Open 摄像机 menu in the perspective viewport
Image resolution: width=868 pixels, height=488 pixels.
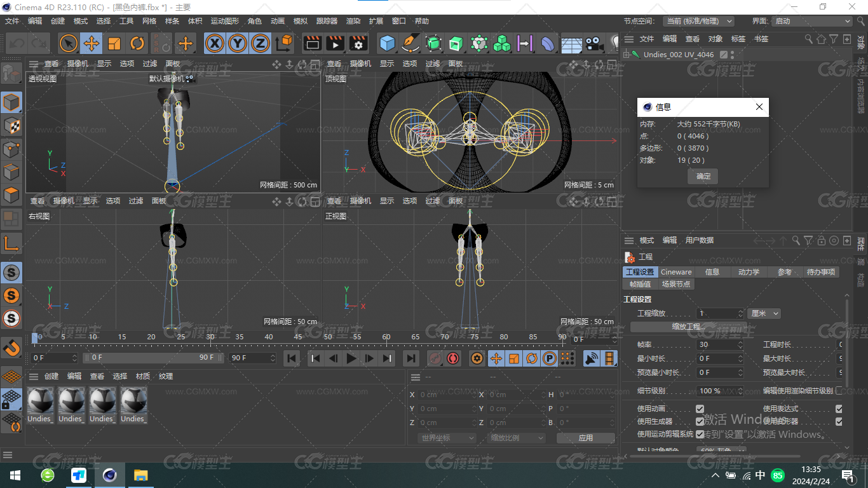point(78,64)
